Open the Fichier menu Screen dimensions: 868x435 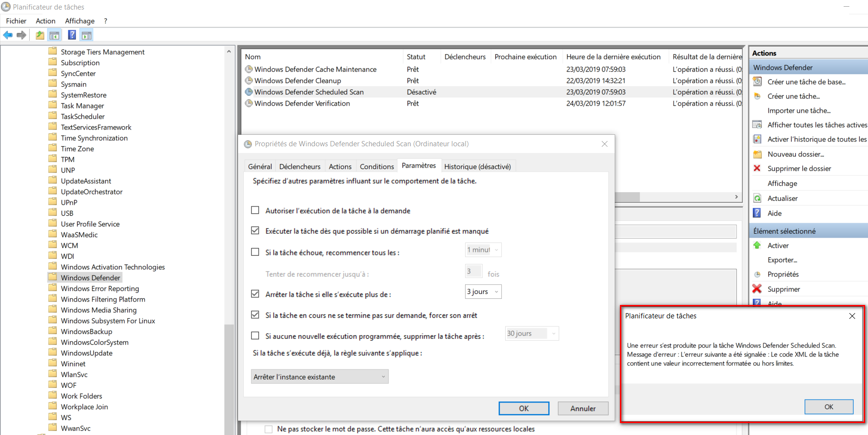click(16, 21)
